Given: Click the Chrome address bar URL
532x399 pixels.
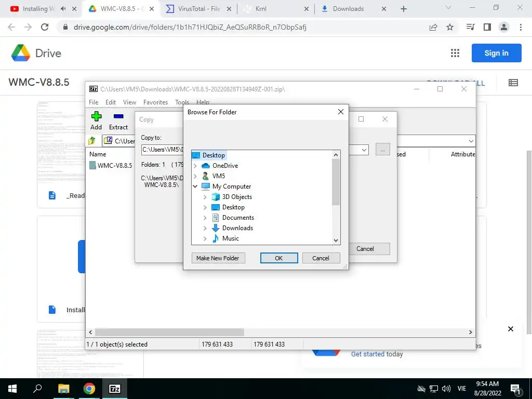Looking at the screenshot, I should [x=190, y=27].
